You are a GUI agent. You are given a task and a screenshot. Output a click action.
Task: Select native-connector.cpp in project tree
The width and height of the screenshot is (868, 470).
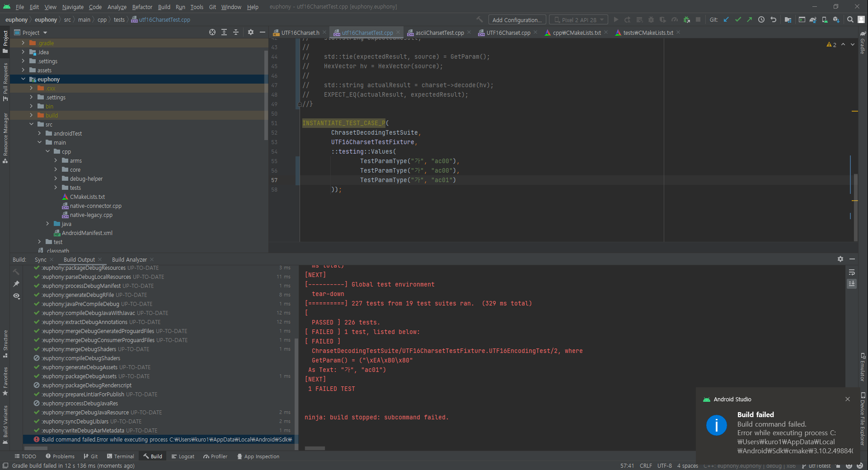pos(95,206)
